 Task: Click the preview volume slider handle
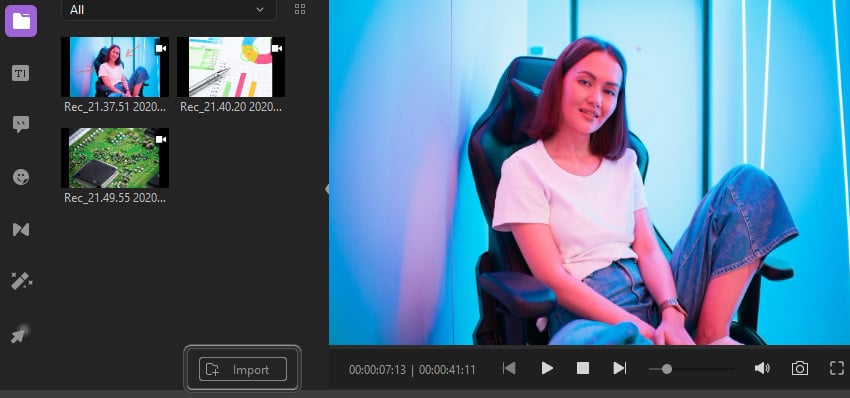pyautogui.click(x=667, y=369)
